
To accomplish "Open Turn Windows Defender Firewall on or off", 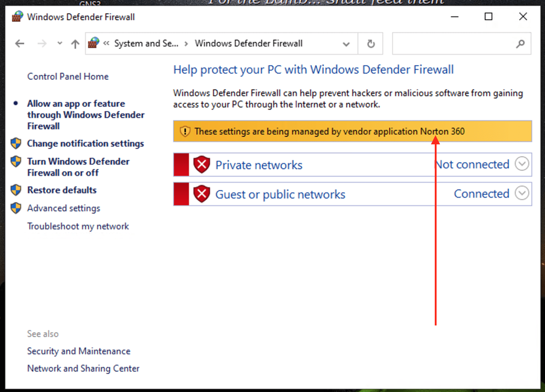I will [78, 167].
